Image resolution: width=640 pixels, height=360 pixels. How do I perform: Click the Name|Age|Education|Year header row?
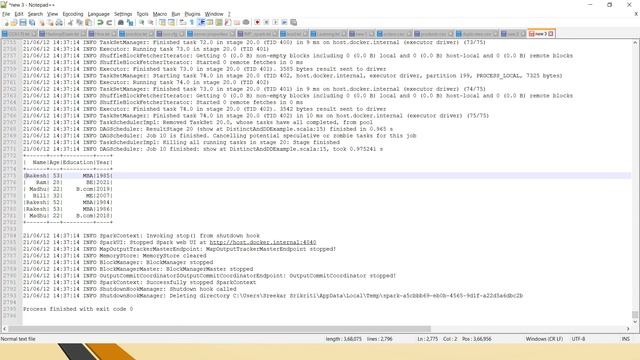[68, 162]
